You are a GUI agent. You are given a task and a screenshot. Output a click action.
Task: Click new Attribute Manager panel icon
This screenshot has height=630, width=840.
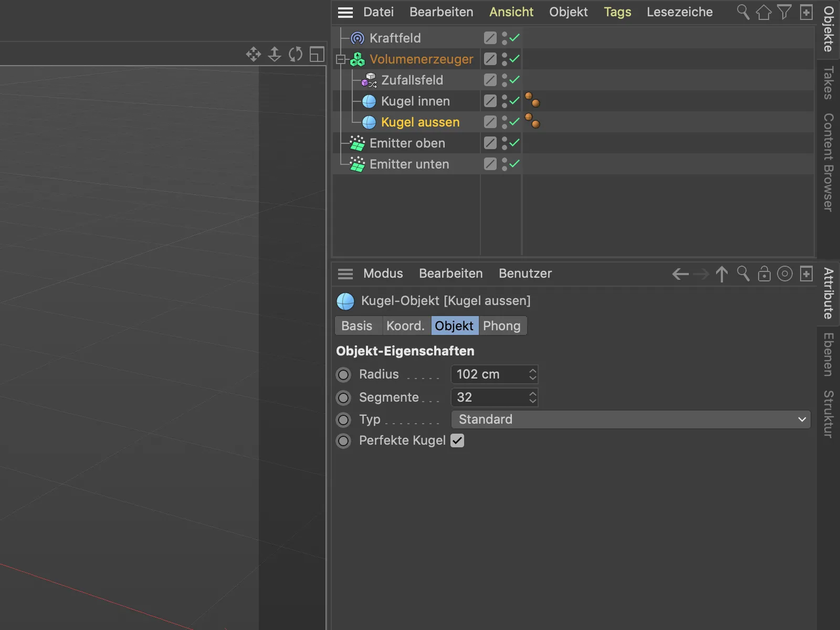(x=806, y=274)
